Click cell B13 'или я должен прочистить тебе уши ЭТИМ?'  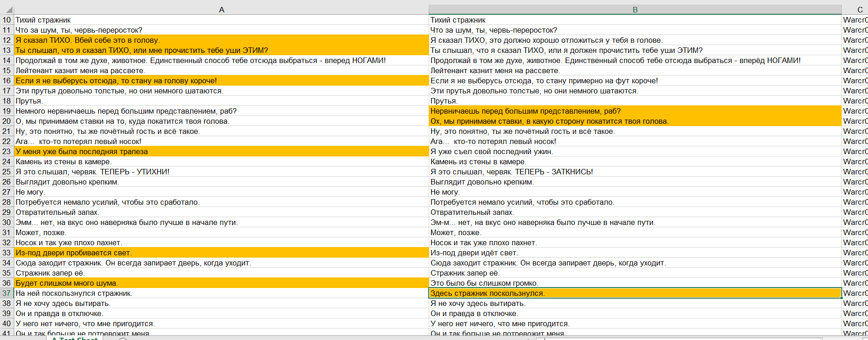click(635, 50)
